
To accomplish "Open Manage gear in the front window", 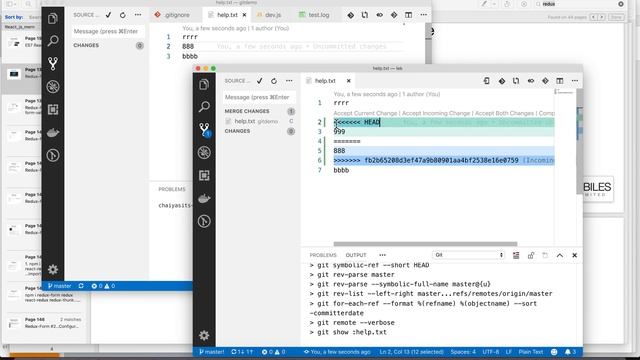I will tap(204, 336).
